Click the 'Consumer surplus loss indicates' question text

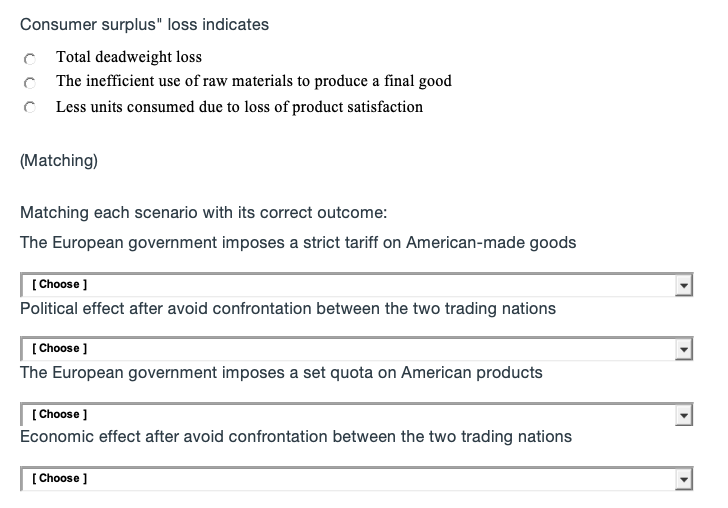(144, 24)
